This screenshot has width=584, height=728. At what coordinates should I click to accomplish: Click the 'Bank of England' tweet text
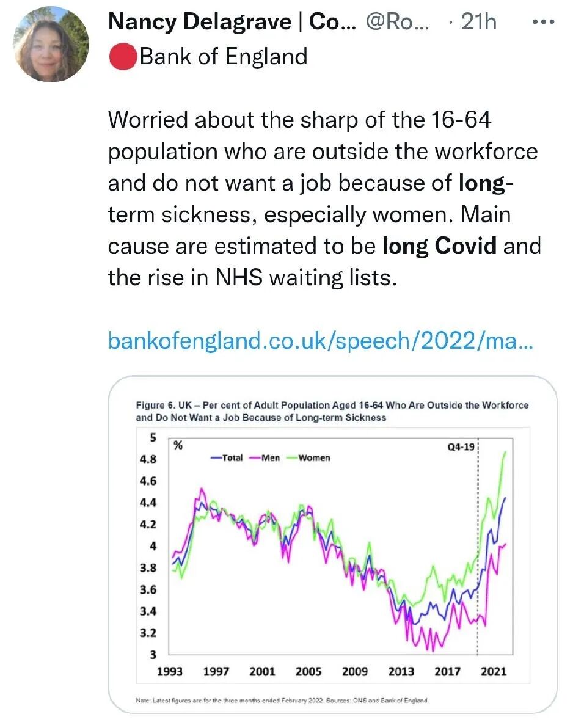(224, 57)
